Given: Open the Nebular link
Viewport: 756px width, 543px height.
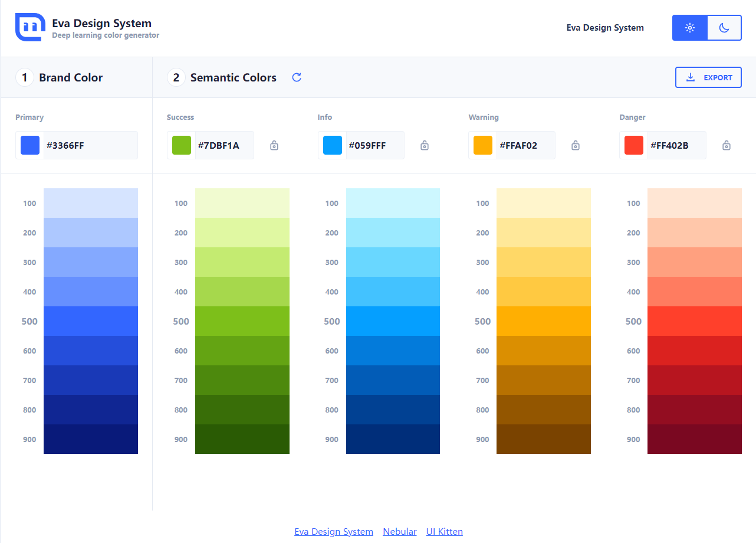Looking at the screenshot, I should point(399,531).
